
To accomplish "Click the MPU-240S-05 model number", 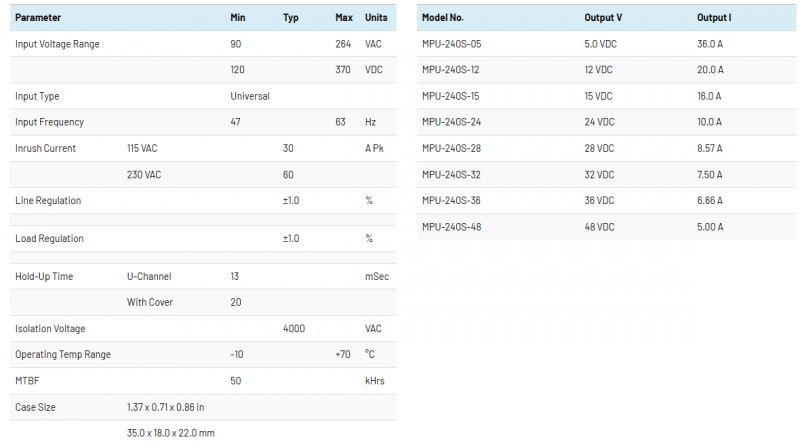I will coord(451,44).
